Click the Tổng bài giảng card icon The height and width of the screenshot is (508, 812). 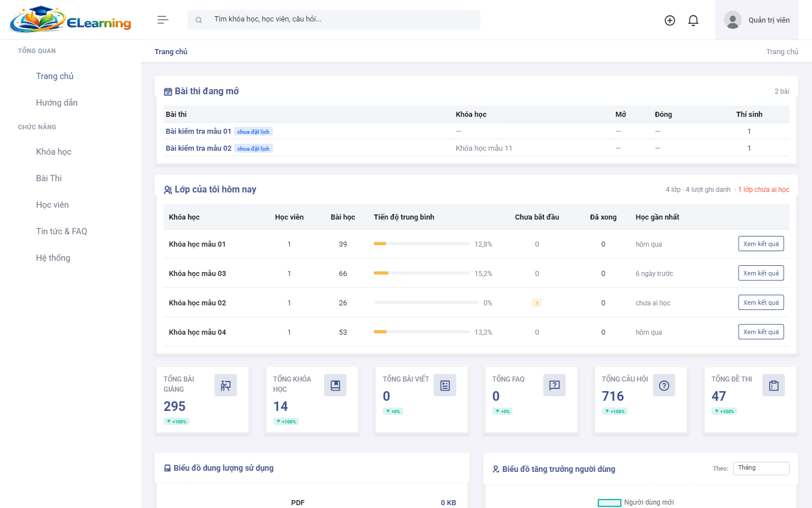(x=226, y=386)
